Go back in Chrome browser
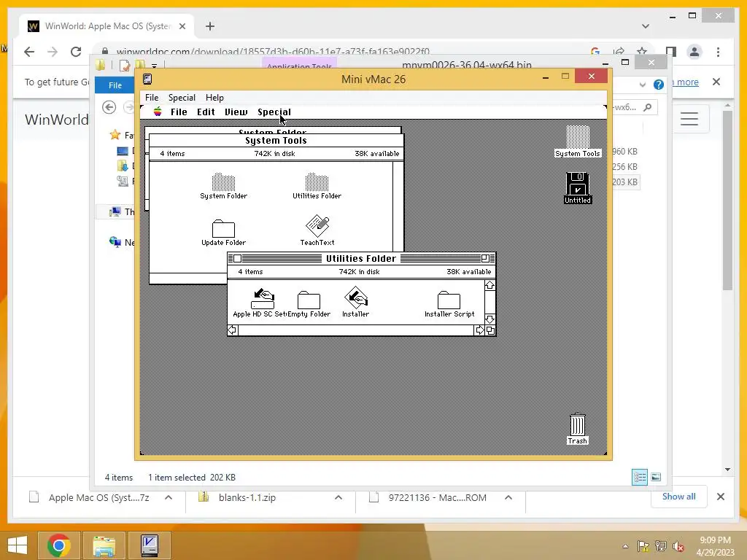Viewport: 747px width, 560px height. [29, 52]
